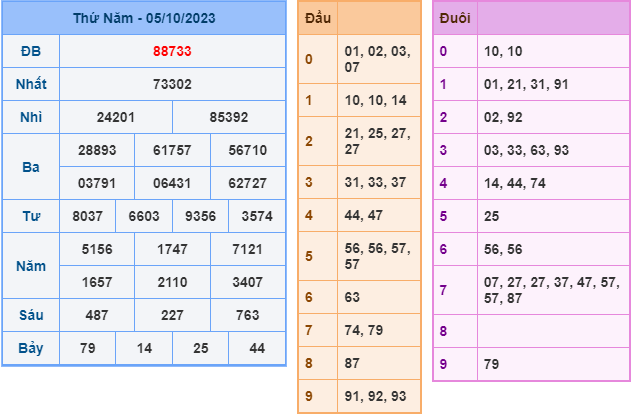Select the Nhì prize number 24201
This screenshot has width=633, height=416.
116,118
